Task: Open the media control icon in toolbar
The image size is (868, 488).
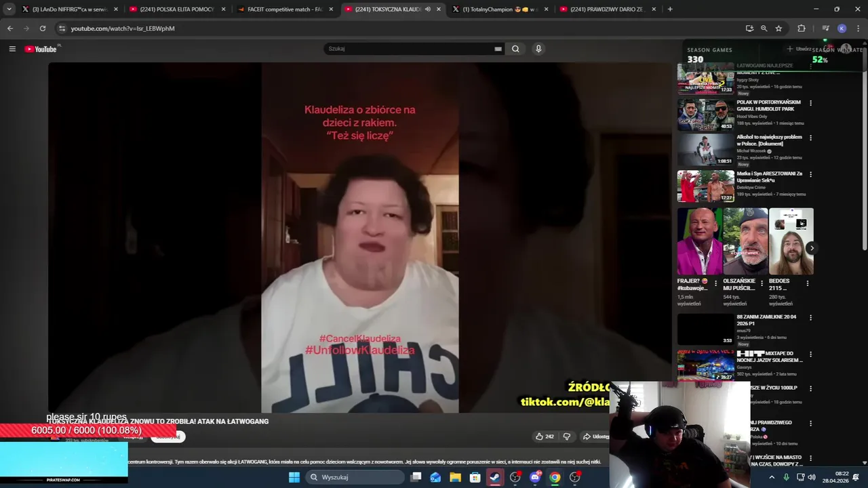Action: click(825, 28)
